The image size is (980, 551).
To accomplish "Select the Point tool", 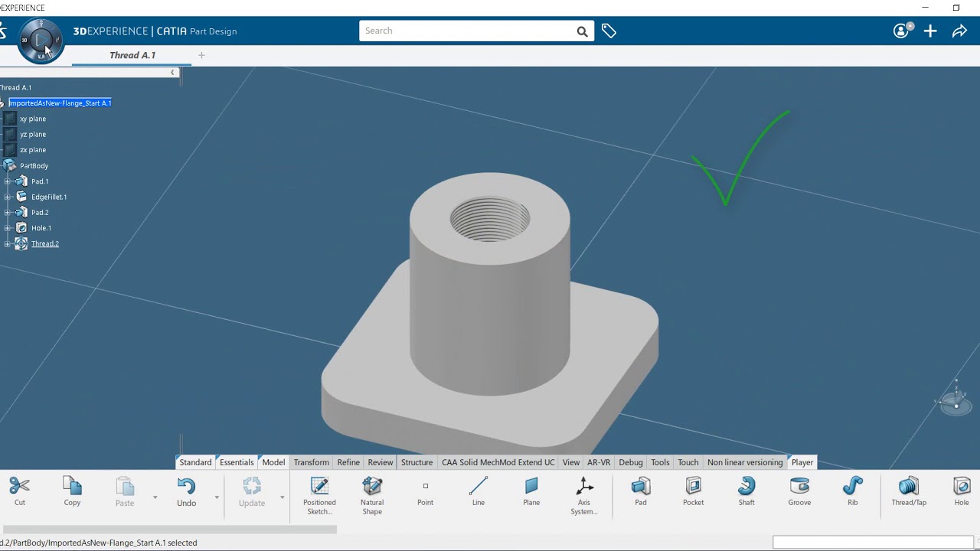I will tap(425, 491).
